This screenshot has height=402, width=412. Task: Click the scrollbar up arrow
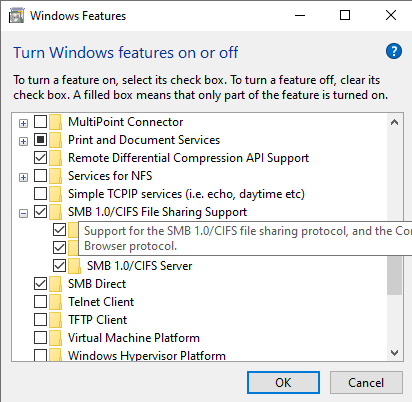coord(395,122)
